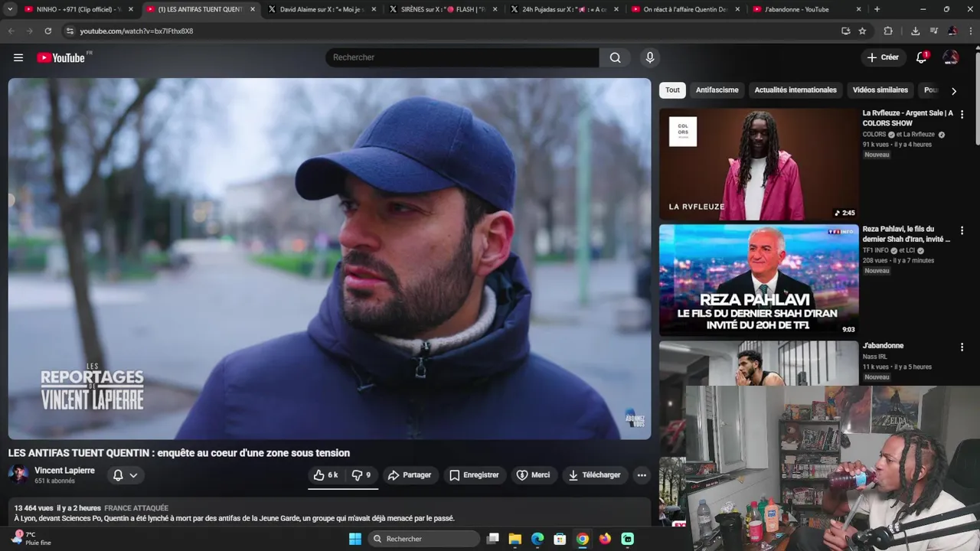Switch to the On réact à l'affaire tab
The image size is (980, 551).
[685, 9]
